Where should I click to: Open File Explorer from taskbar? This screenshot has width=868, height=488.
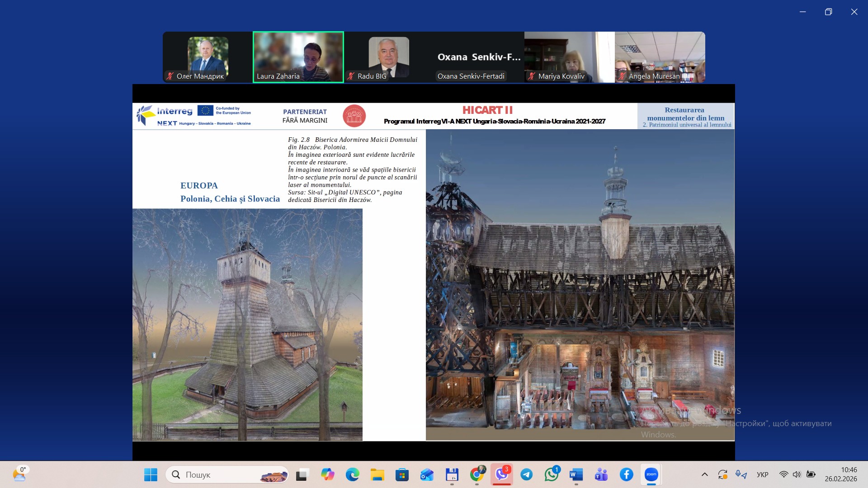click(x=377, y=474)
